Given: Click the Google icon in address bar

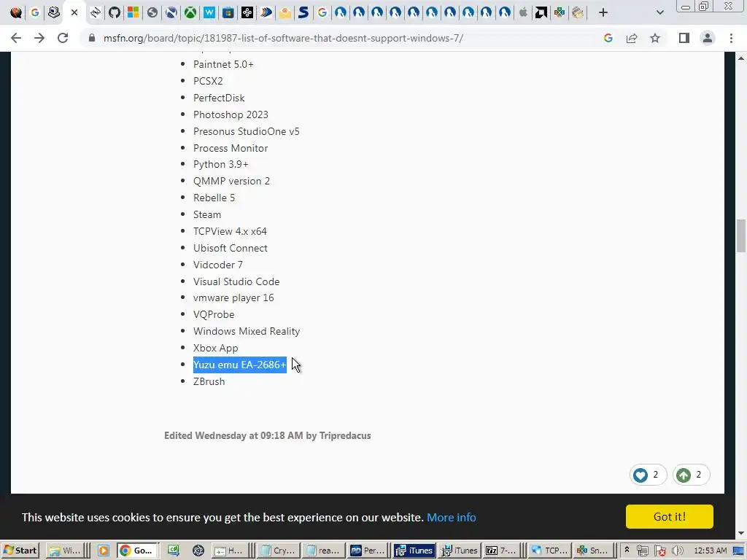Looking at the screenshot, I should click(608, 38).
